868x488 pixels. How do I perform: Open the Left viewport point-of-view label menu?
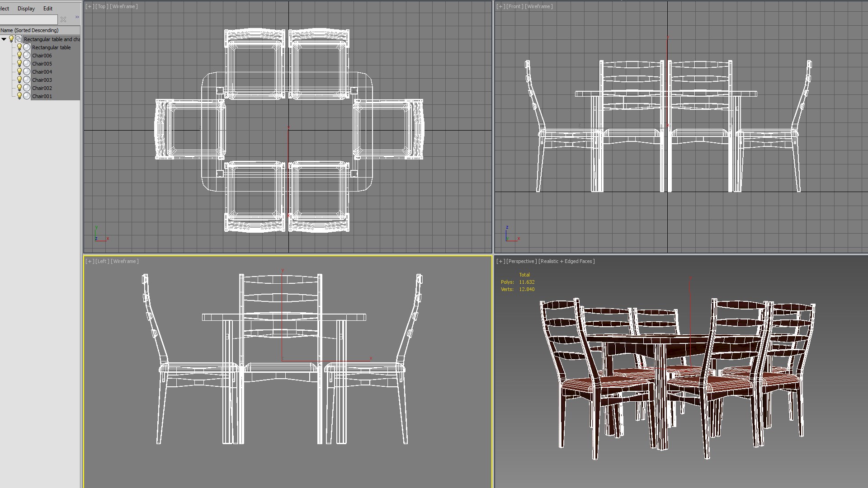[x=102, y=261]
